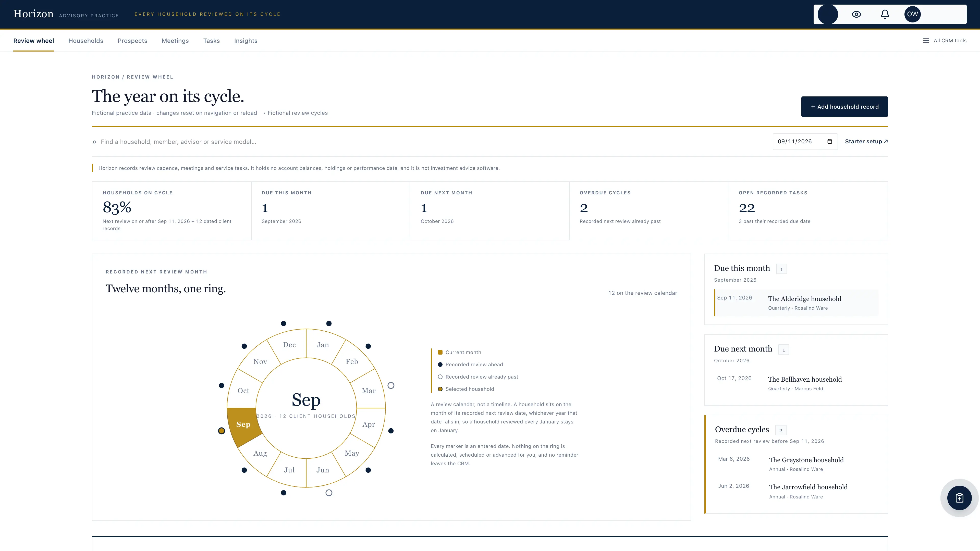Open The Bellhaven household entry

click(796, 383)
